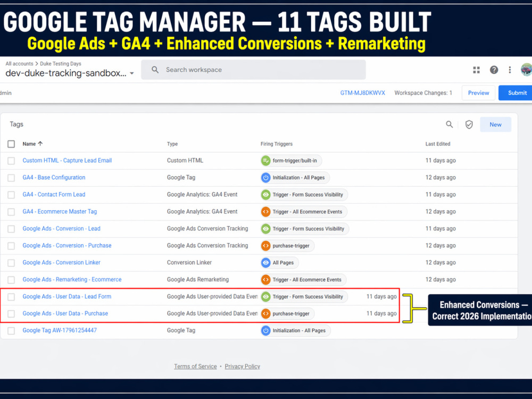Click the search magnifier in Tags panel
532x399 pixels.
pos(449,124)
